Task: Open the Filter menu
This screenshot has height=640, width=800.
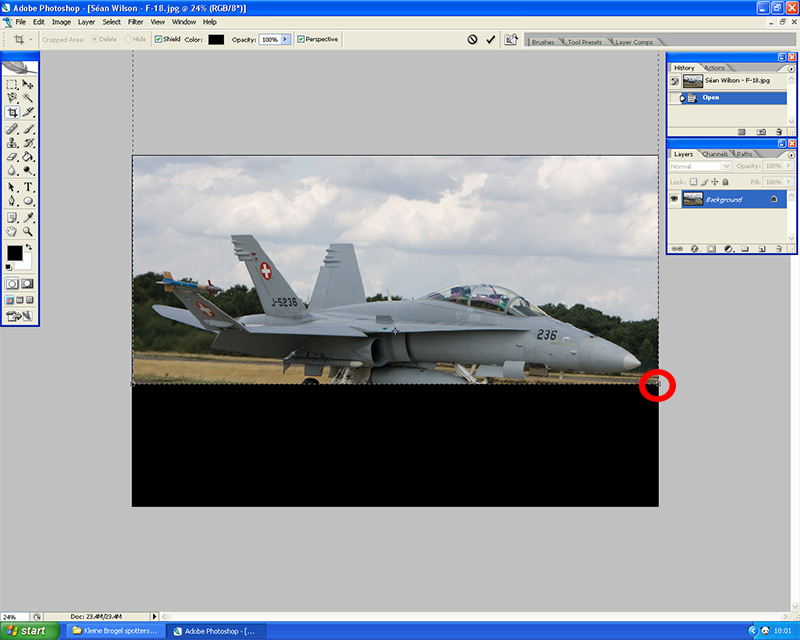Action: [135, 22]
